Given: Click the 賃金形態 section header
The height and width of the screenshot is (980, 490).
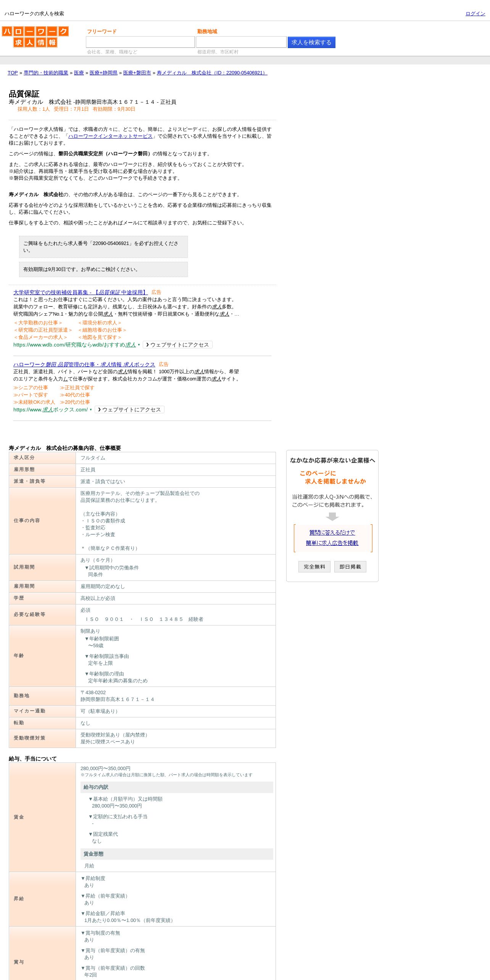Looking at the screenshot, I should click(177, 854).
